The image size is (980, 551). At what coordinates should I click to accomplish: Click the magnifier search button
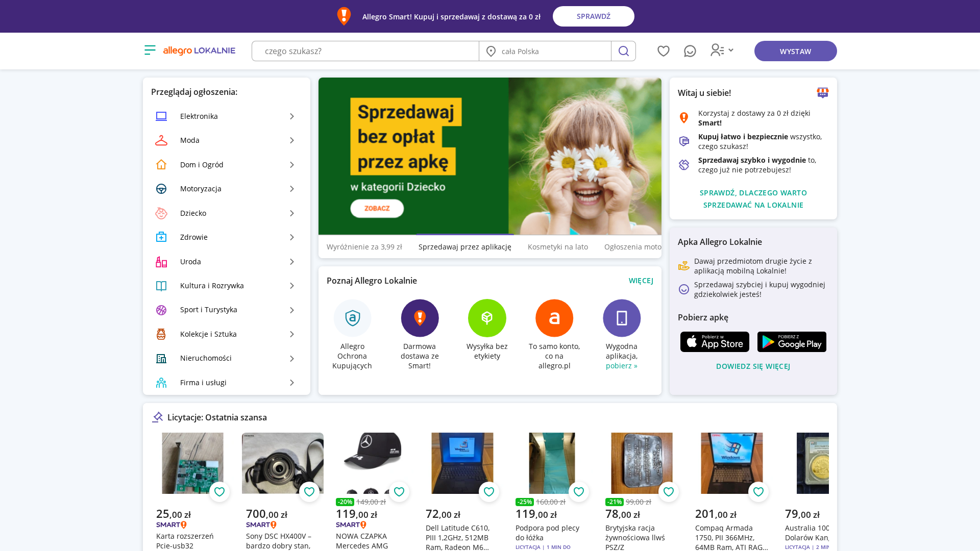tap(623, 51)
